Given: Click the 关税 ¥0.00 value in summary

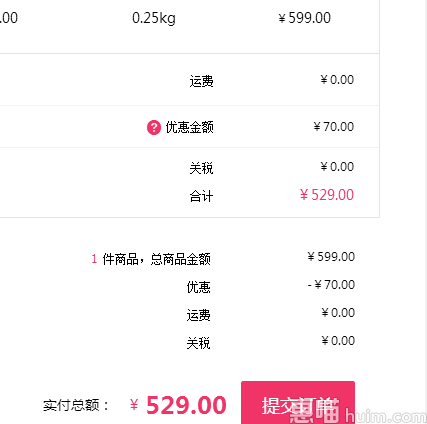Looking at the screenshot, I should (x=338, y=341).
